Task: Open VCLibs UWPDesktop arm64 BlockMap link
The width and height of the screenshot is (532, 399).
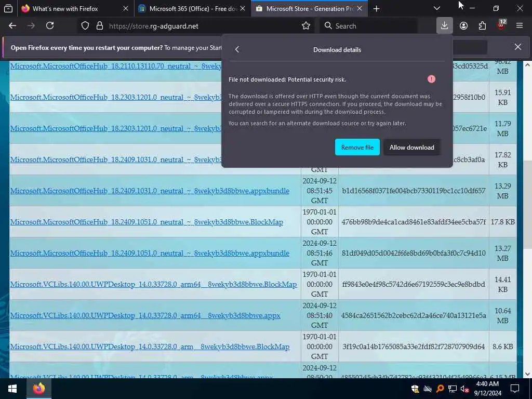Action: click(153, 284)
